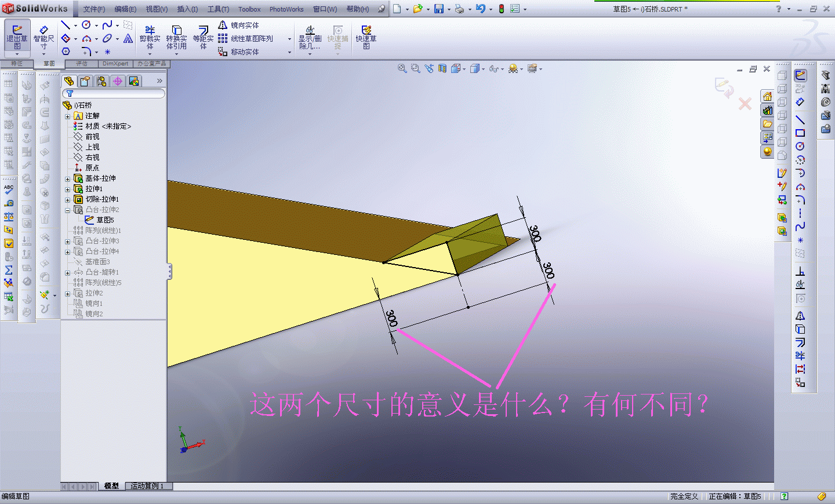Open the 视图(V) menu
Image resolution: width=835 pixels, height=504 pixels.
(x=157, y=9)
